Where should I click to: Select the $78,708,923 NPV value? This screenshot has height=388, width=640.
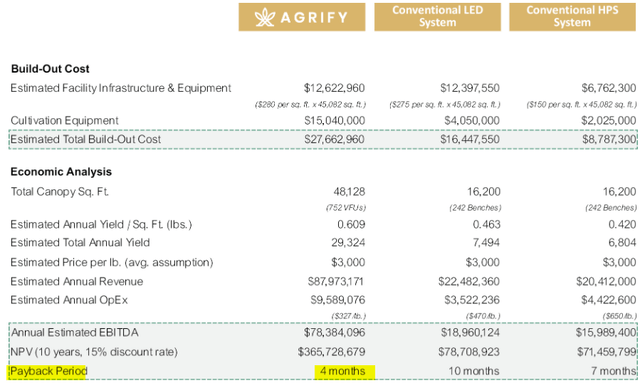coord(469,352)
